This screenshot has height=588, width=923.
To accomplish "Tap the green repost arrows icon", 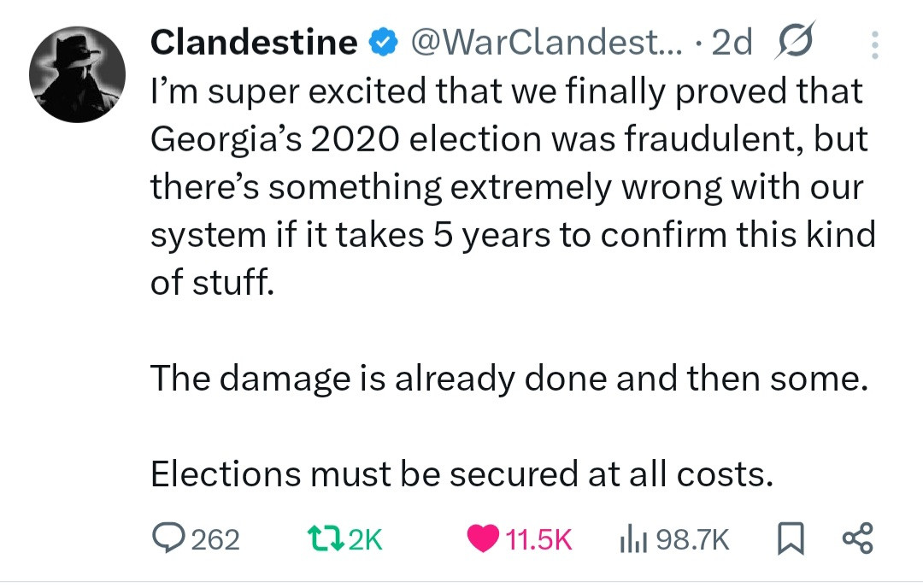I will [x=326, y=538].
